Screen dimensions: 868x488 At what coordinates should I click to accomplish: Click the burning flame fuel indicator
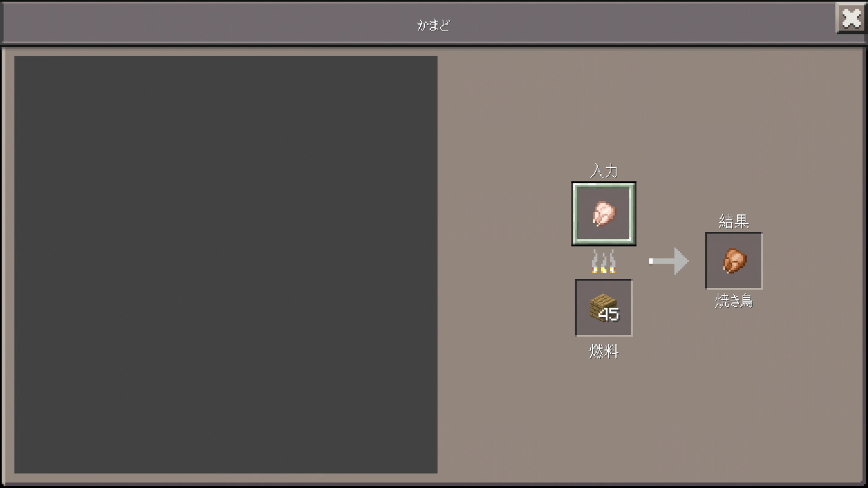pyautogui.click(x=603, y=269)
